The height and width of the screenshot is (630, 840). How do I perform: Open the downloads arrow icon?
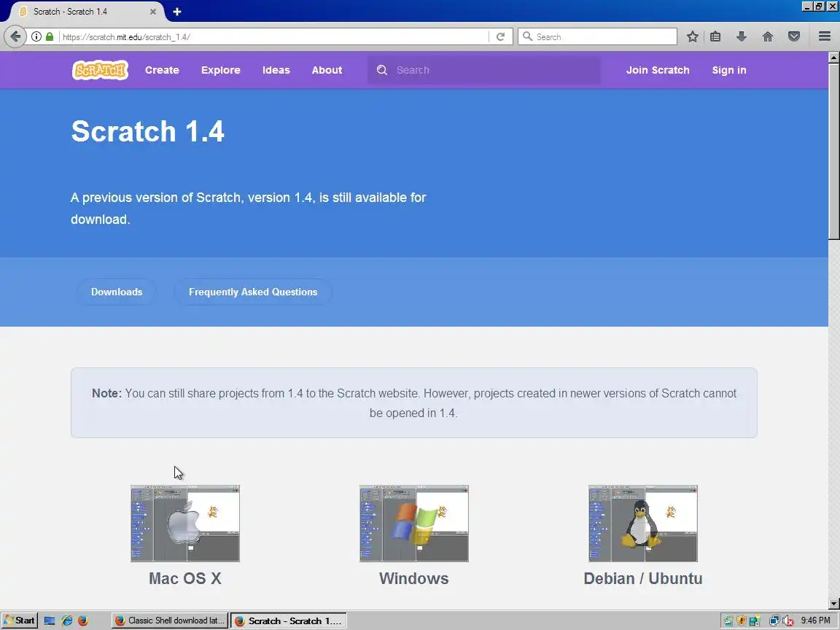742,36
